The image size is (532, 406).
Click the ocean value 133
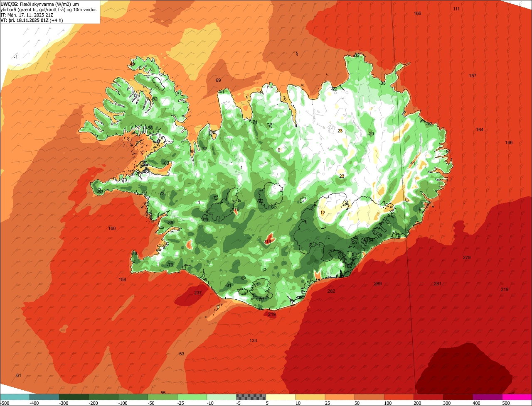253,340
